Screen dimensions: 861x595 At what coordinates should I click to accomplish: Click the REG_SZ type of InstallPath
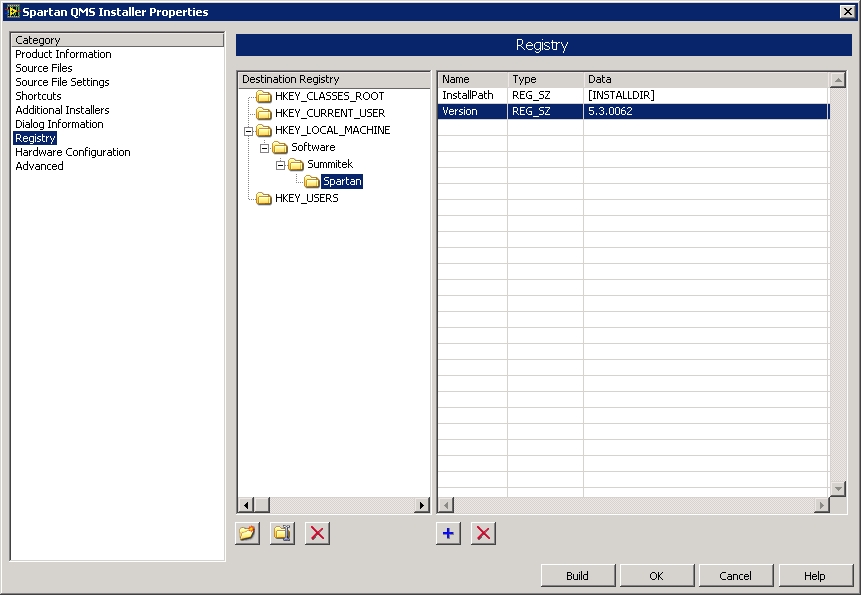(x=545, y=96)
